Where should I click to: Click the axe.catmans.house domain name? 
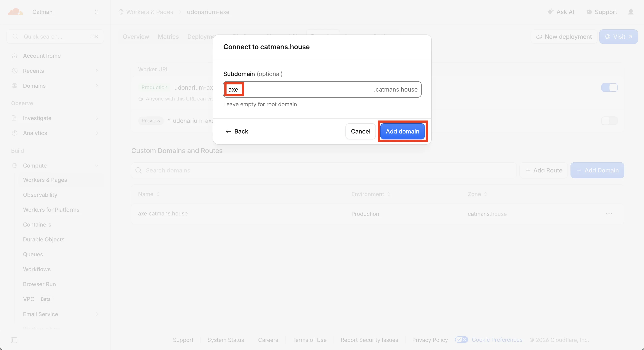coord(163,214)
